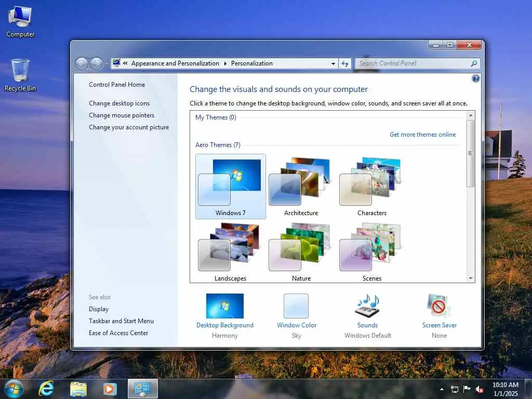Open Taskbar and Start Menu link
This screenshot has height=399, width=532.
pos(121,321)
